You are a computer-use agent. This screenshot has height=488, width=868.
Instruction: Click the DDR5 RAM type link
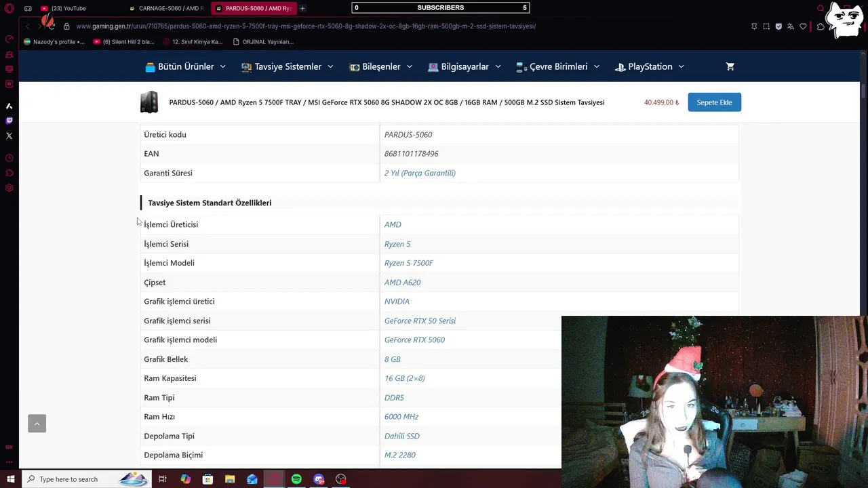[x=394, y=398]
